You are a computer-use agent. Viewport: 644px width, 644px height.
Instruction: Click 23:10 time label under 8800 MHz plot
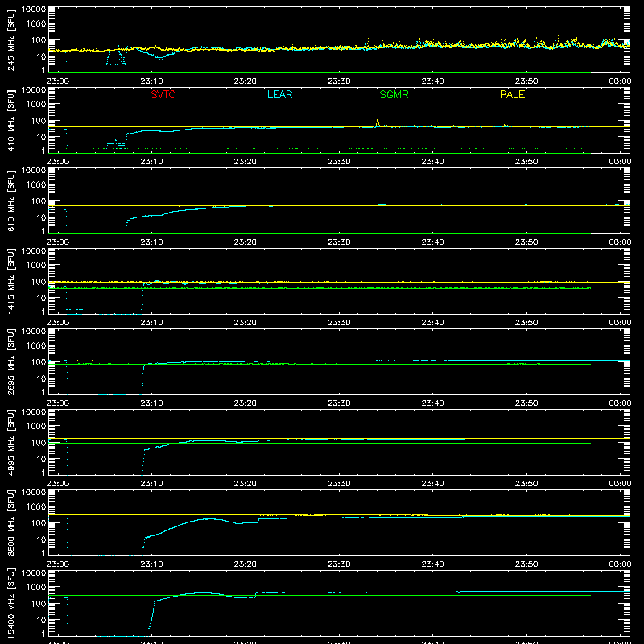pos(151,564)
